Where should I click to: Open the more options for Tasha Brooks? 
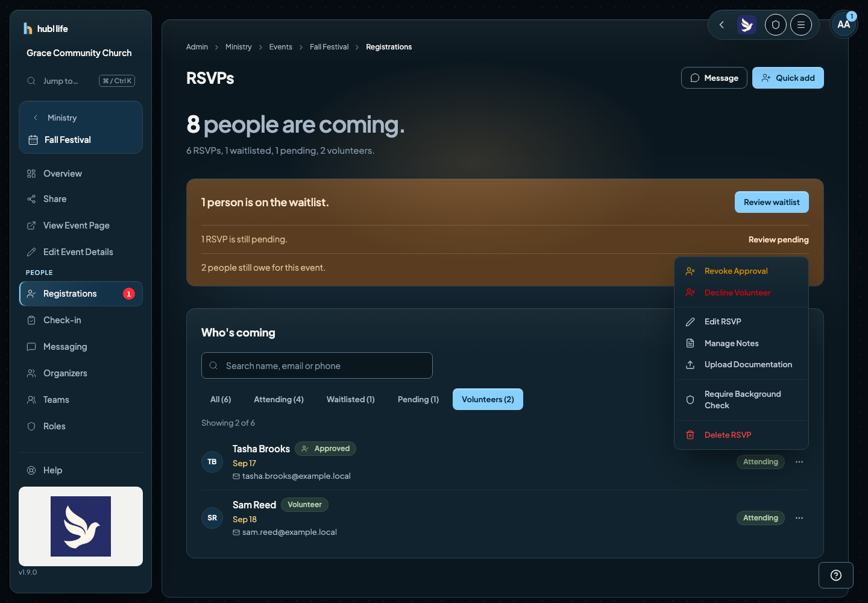tap(799, 462)
